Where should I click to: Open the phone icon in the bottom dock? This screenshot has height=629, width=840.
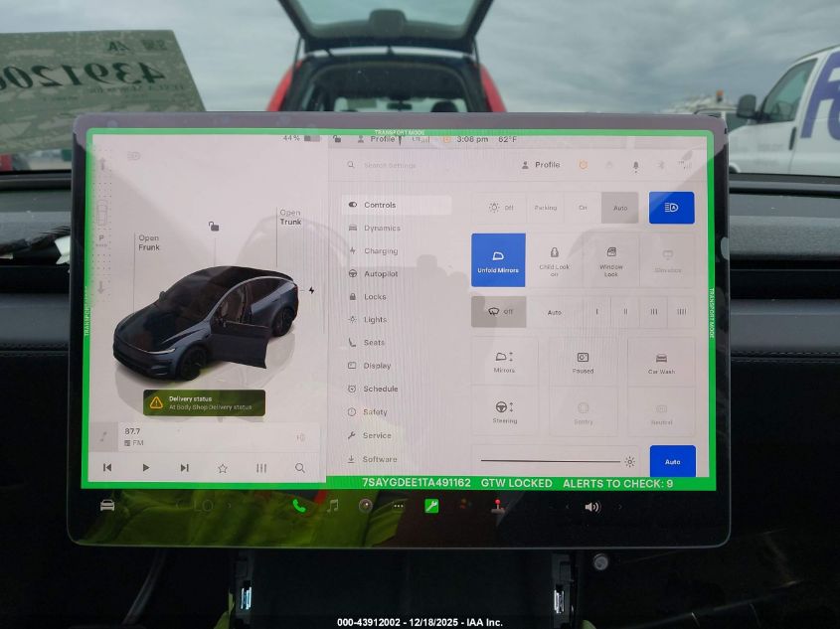point(298,505)
